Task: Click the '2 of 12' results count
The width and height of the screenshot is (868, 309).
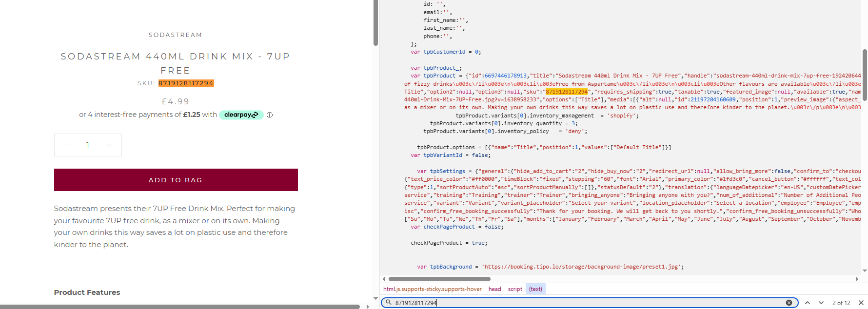Action: tap(841, 303)
